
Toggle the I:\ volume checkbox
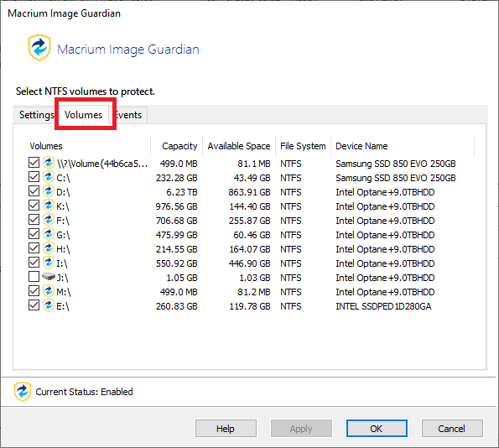(34, 263)
